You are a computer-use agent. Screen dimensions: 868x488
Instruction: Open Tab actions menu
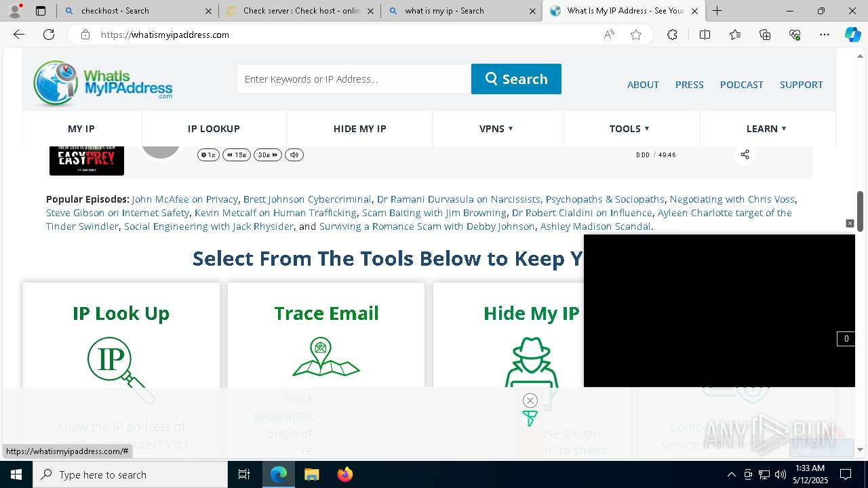tap(41, 11)
